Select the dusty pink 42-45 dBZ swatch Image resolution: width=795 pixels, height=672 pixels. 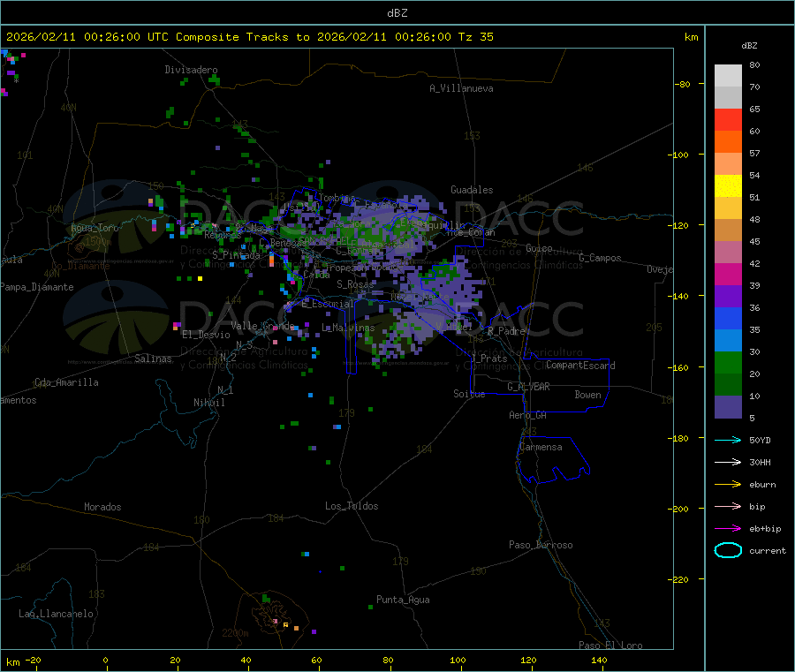tap(728, 252)
